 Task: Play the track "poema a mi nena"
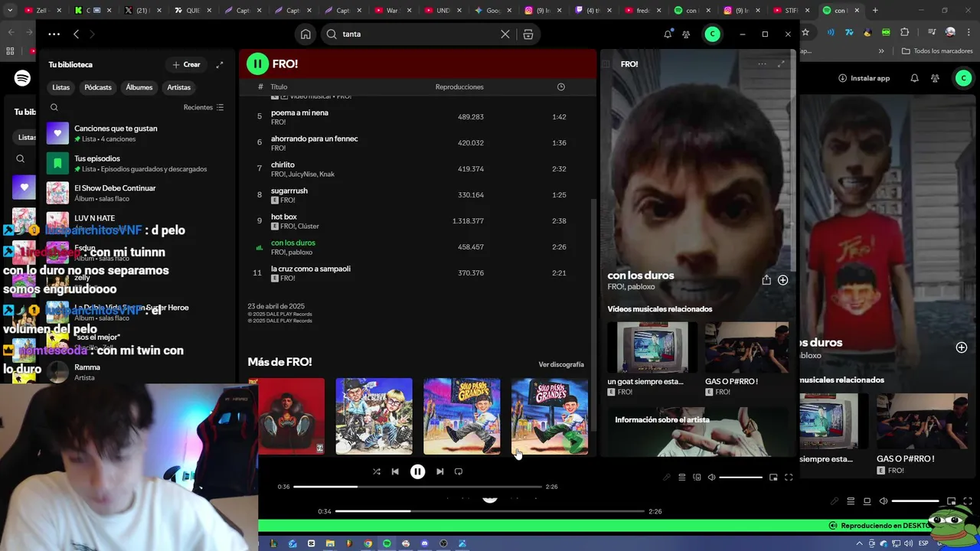[x=418, y=117]
